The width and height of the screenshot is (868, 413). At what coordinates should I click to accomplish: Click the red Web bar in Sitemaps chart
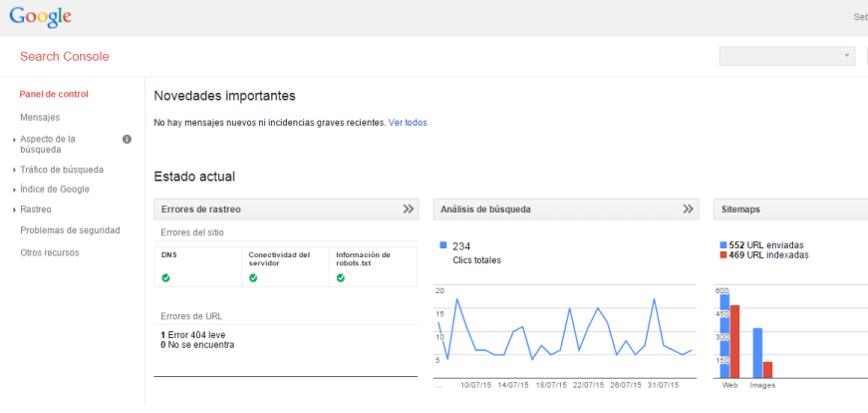[735, 341]
